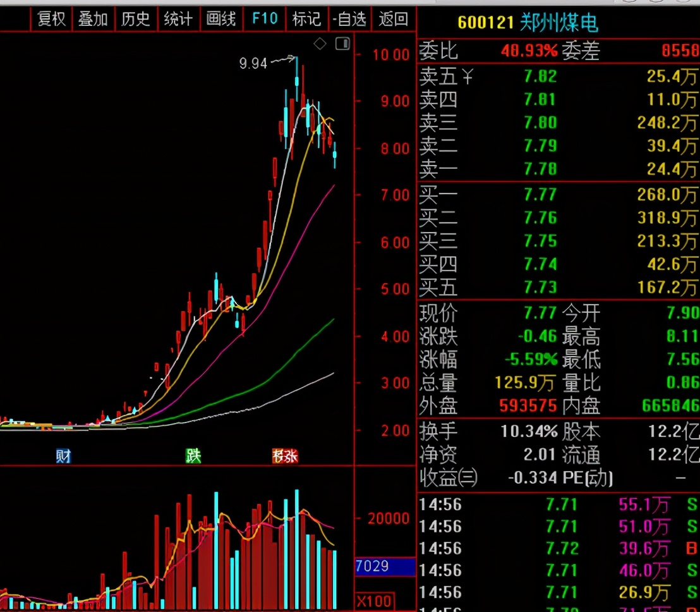
Task: Click the 卖四 row price 7.81
Action: pos(540,99)
